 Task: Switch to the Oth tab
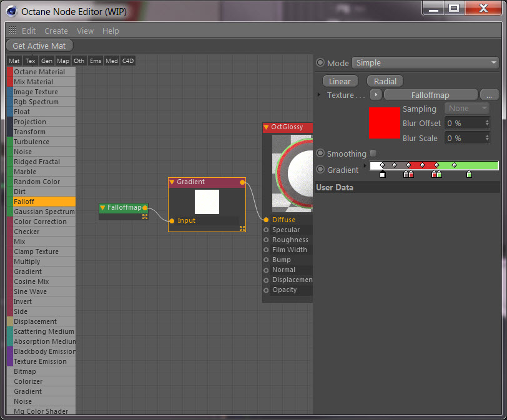click(x=79, y=61)
